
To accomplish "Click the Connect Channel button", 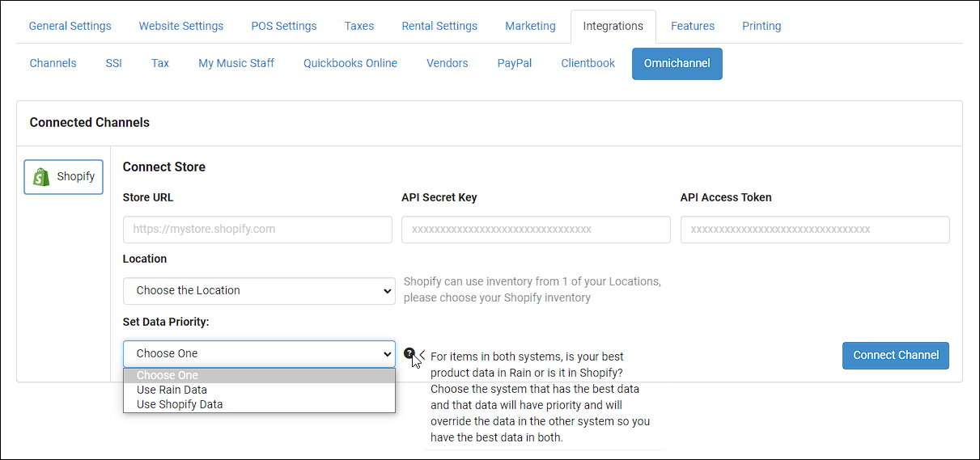I will coord(896,355).
